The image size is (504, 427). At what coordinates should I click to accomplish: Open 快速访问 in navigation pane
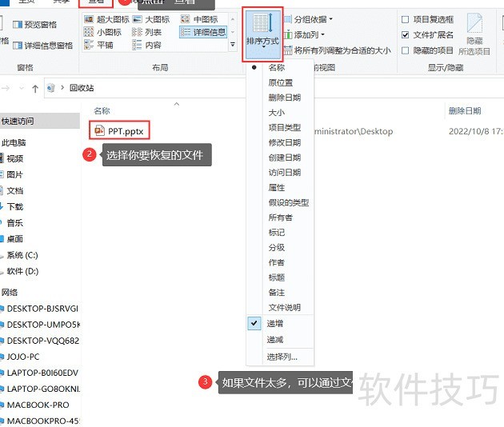tap(18, 121)
